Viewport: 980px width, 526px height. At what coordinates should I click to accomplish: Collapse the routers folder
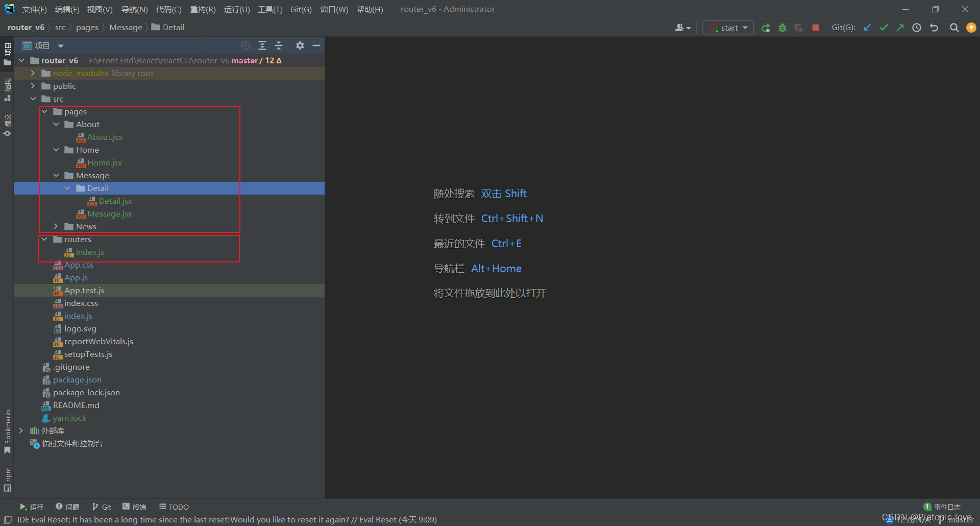44,239
